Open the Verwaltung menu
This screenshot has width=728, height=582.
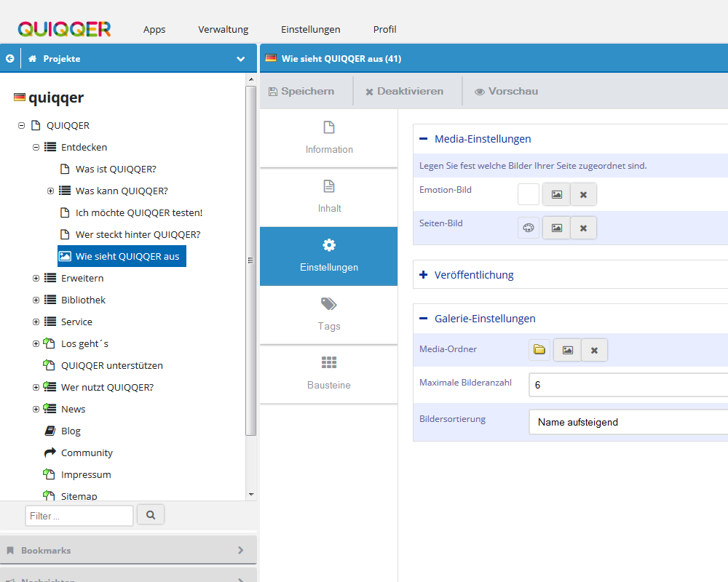point(223,29)
